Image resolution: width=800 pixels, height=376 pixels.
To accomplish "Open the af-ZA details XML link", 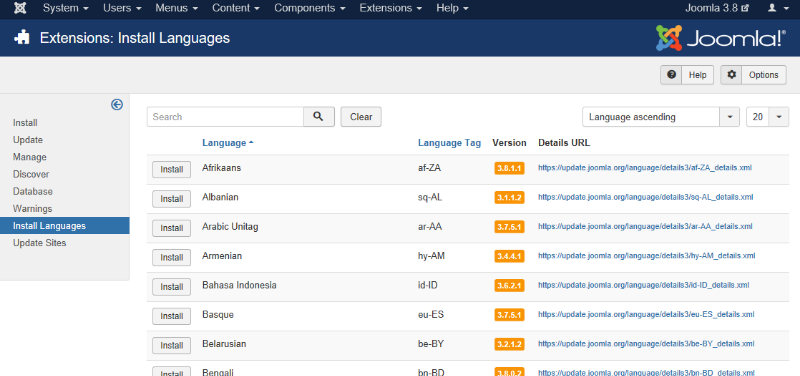I will pyautogui.click(x=645, y=167).
